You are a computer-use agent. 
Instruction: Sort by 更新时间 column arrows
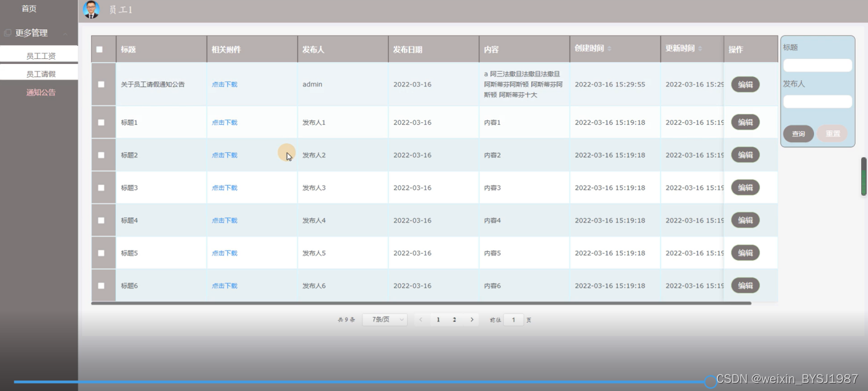700,49
